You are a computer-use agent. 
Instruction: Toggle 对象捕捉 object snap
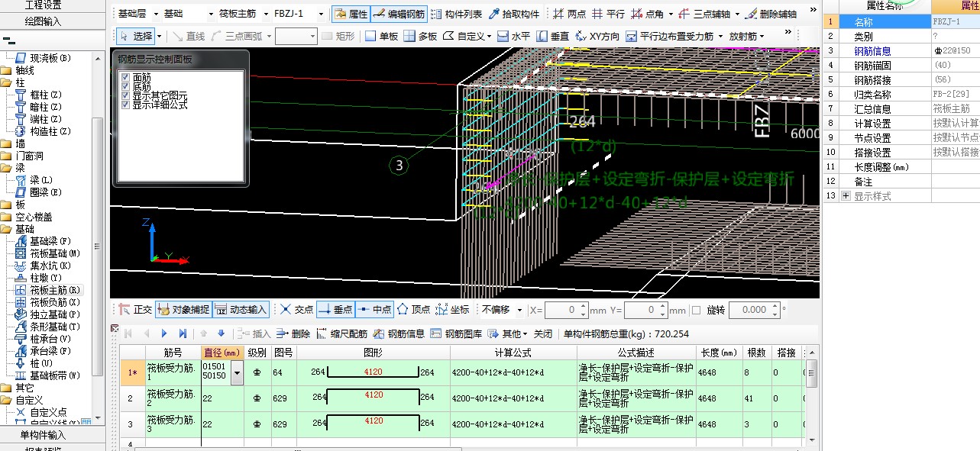(x=183, y=310)
